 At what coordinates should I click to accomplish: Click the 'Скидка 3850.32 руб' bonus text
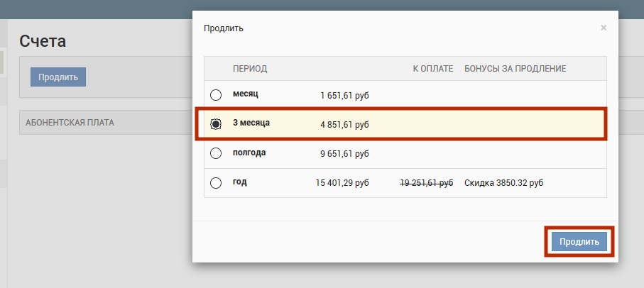pyautogui.click(x=503, y=183)
